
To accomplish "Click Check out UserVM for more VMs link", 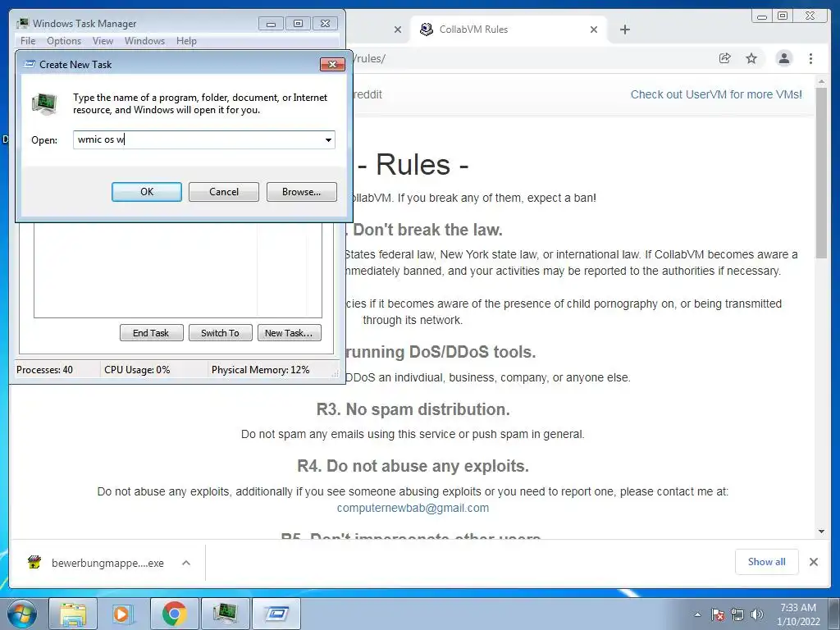I will 716,95.
